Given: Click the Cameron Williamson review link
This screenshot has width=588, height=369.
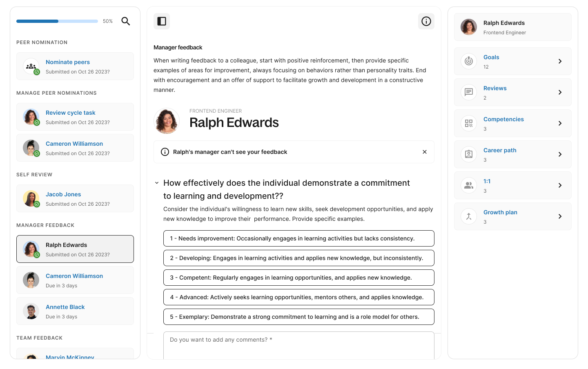Looking at the screenshot, I should [74, 144].
